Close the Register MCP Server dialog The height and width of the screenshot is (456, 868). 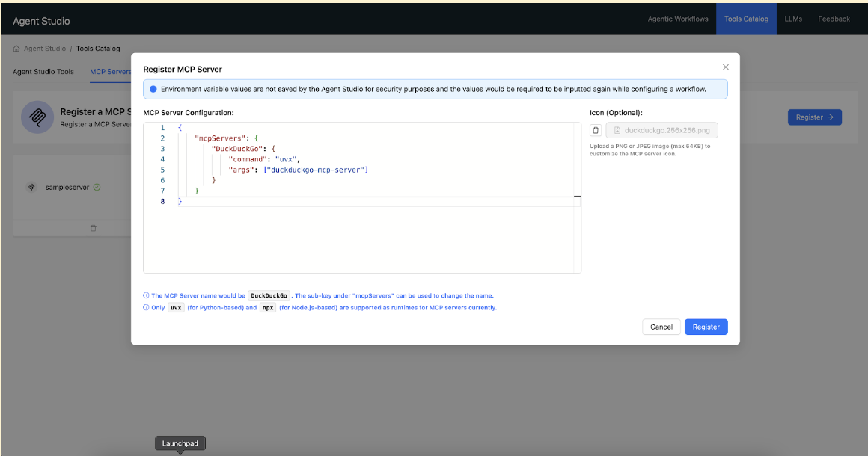(x=725, y=67)
